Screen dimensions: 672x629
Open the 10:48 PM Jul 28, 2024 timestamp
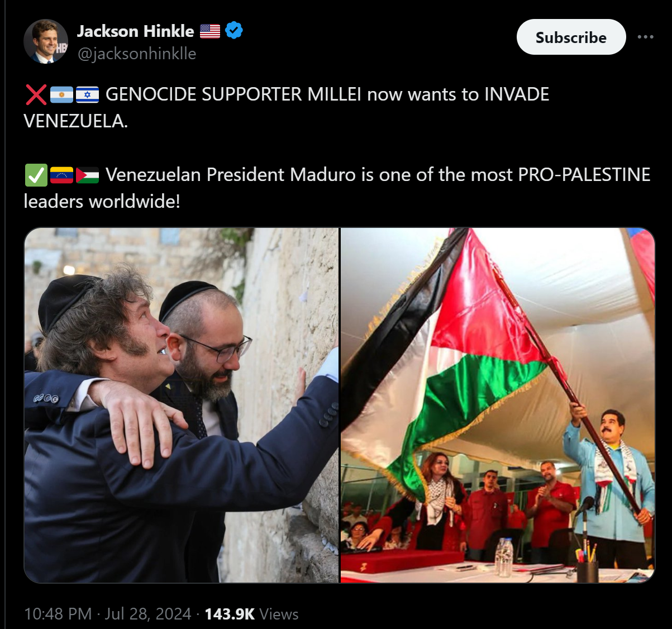(108, 614)
